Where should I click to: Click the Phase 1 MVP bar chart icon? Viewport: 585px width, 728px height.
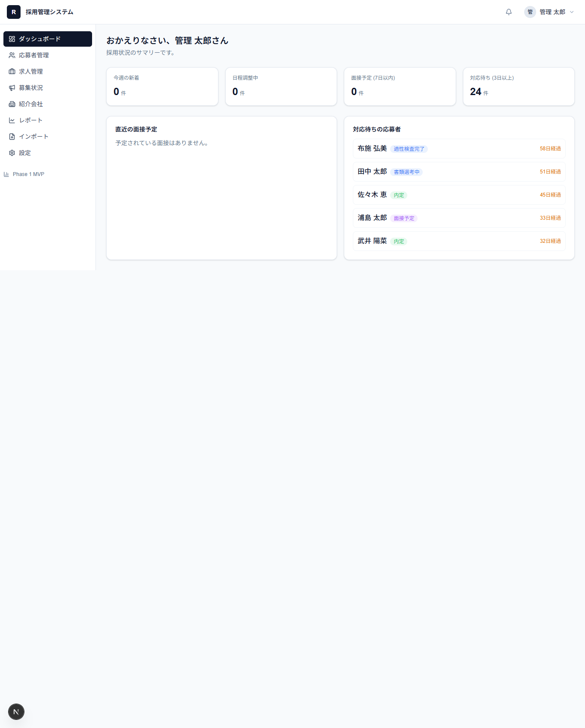coord(6,174)
